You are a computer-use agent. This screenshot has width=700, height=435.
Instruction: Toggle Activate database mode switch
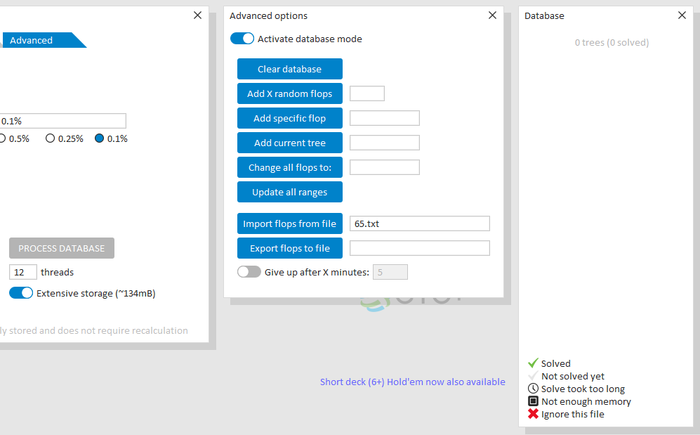(242, 39)
